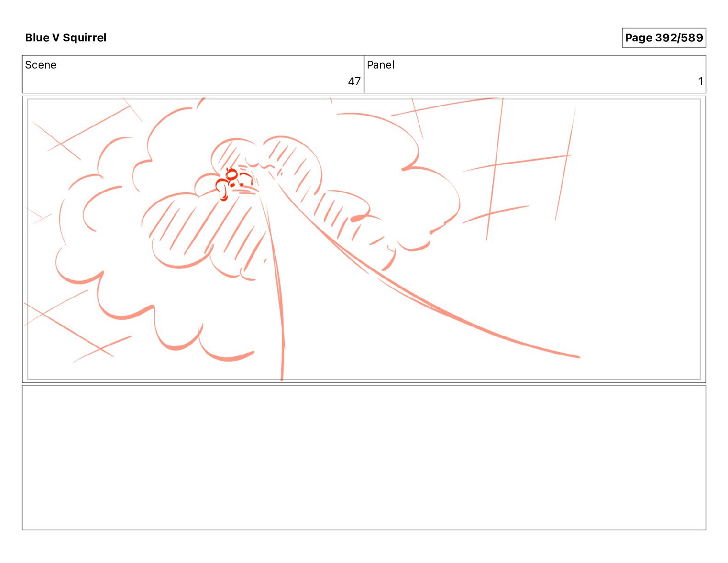Select the 'Blue V Squirrel' title text
Viewport: 728px width, 563px height.
pos(66,38)
